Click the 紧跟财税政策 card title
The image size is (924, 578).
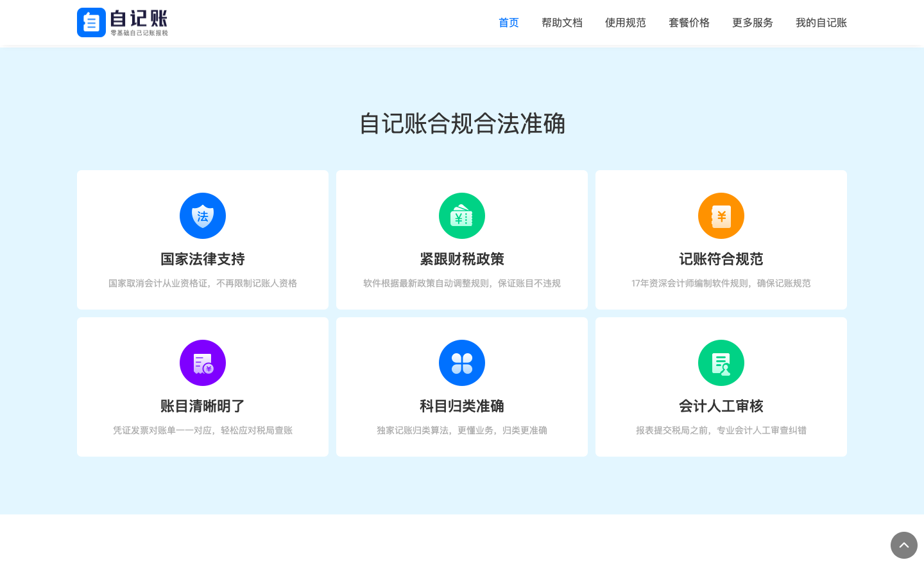(x=462, y=259)
